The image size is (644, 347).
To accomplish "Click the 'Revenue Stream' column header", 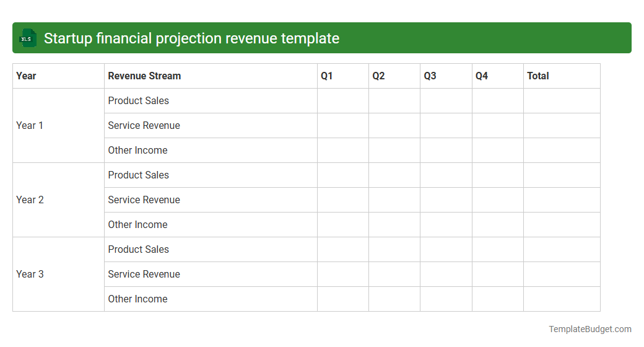I will (211, 76).
